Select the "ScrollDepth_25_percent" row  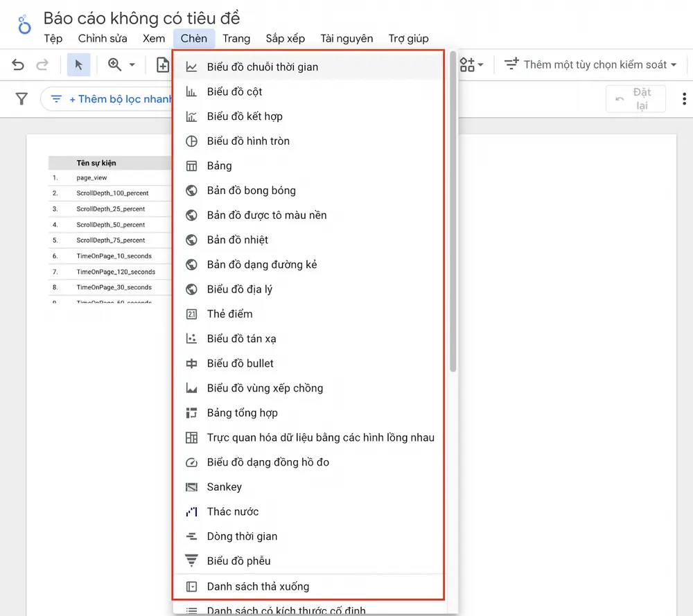click(x=109, y=209)
